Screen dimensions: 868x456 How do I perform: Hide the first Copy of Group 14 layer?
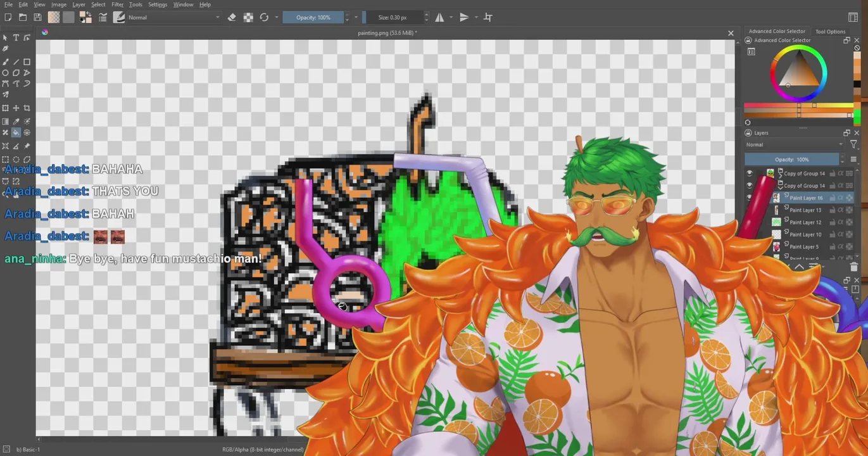tap(750, 173)
